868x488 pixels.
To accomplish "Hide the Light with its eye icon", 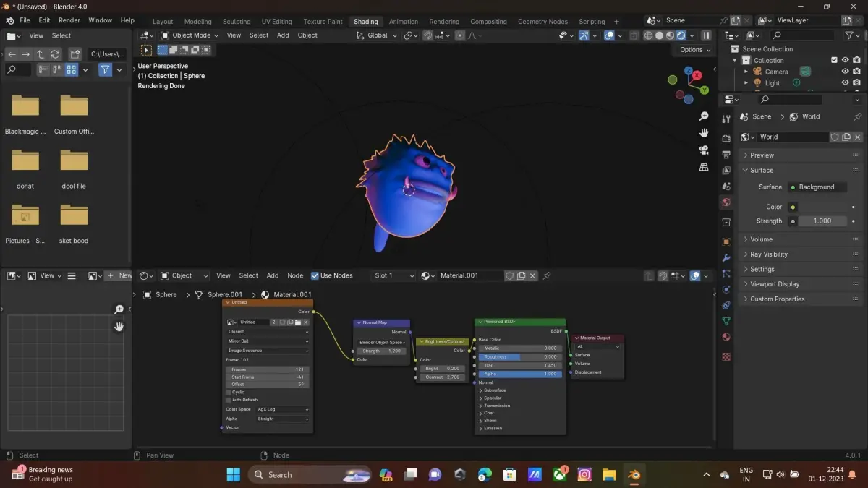I will coord(845,83).
